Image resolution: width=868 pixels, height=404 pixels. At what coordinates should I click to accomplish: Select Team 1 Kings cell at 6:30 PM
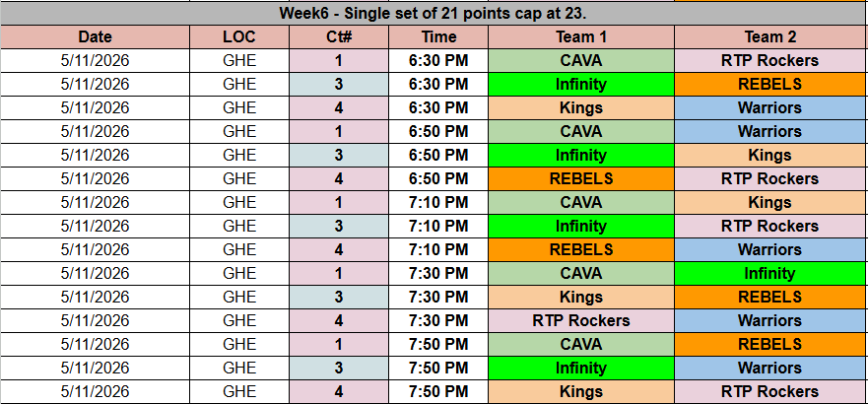(581, 107)
